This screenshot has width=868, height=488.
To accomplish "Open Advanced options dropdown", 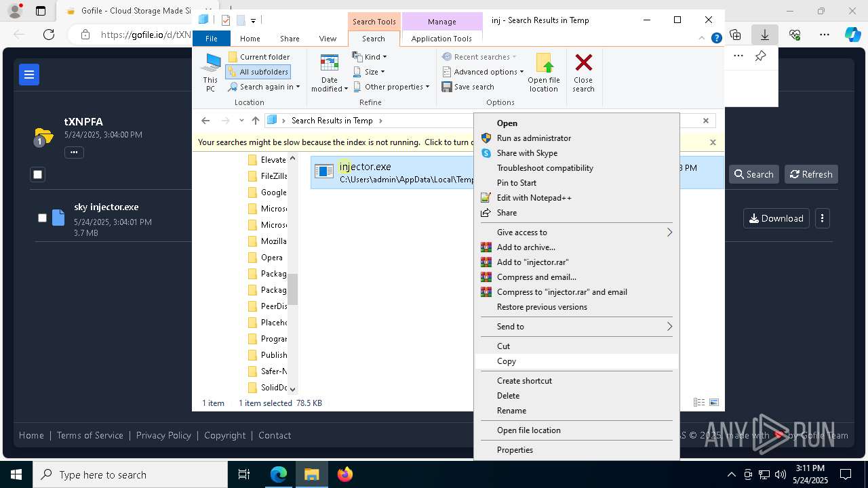I will pyautogui.click(x=483, y=72).
